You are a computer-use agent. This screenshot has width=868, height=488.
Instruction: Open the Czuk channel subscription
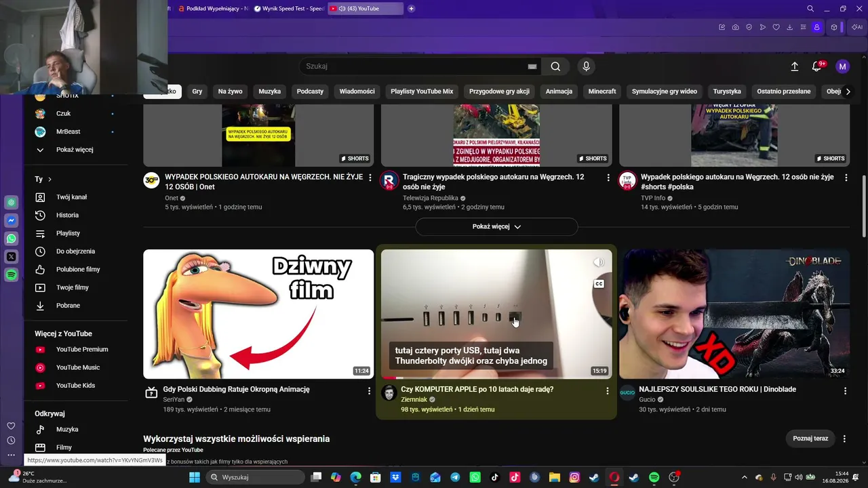(63, 114)
